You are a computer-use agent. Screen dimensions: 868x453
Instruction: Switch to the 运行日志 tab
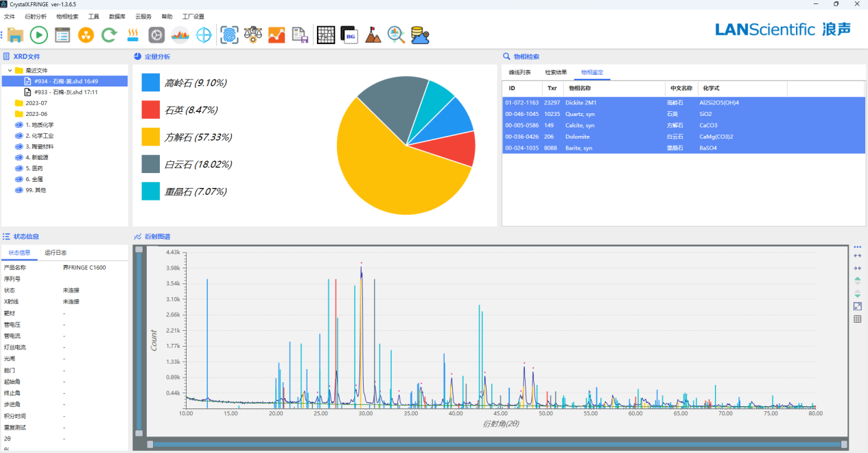tap(55, 253)
